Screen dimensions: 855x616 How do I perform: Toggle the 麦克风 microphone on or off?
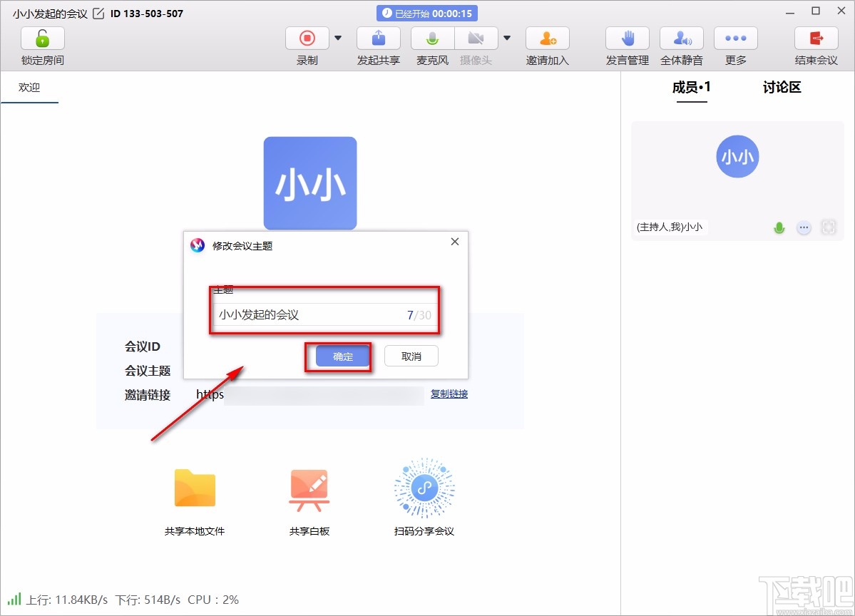point(432,38)
